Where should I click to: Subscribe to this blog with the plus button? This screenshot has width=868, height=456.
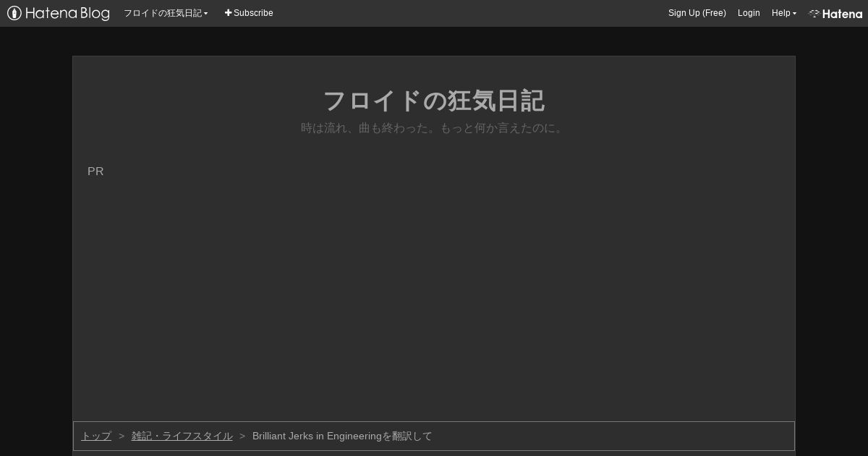tap(249, 13)
